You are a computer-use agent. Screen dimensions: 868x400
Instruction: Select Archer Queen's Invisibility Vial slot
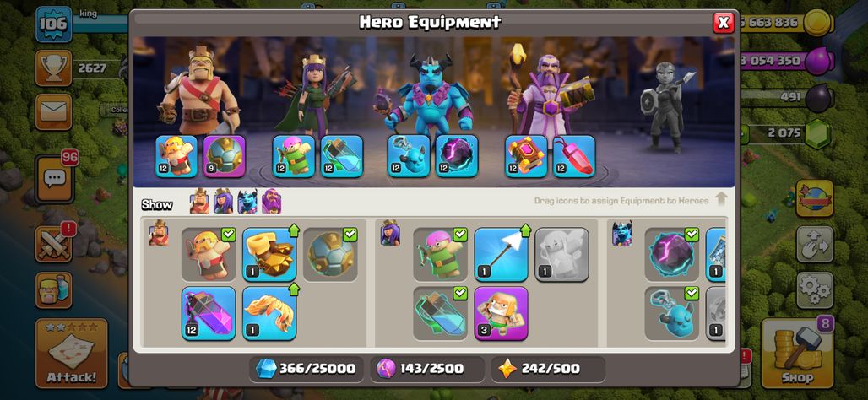342,156
